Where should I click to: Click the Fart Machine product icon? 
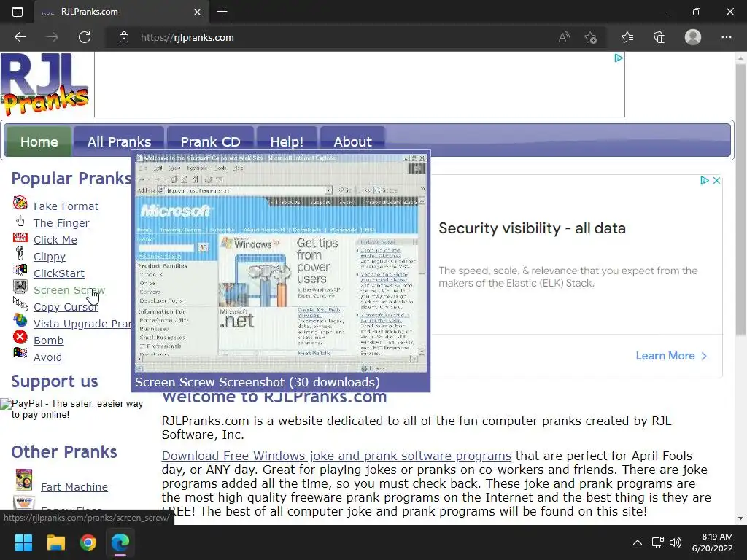(x=24, y=480)
